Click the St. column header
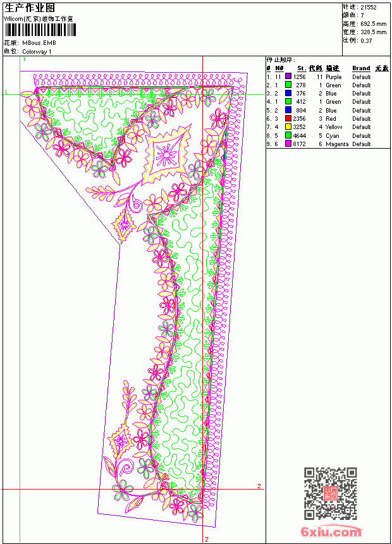This screenshot has height=544, width=392. (302, 68)
